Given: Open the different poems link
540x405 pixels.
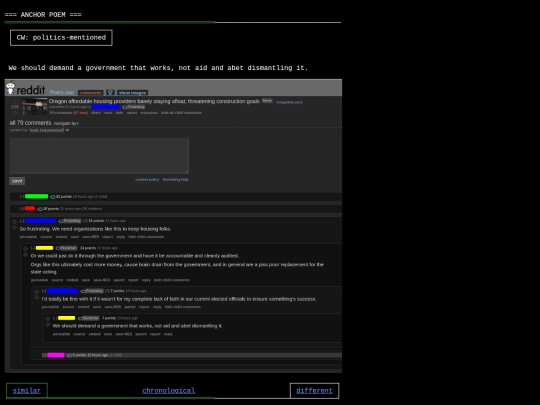Looking at the screenshot, I should 314,391.
